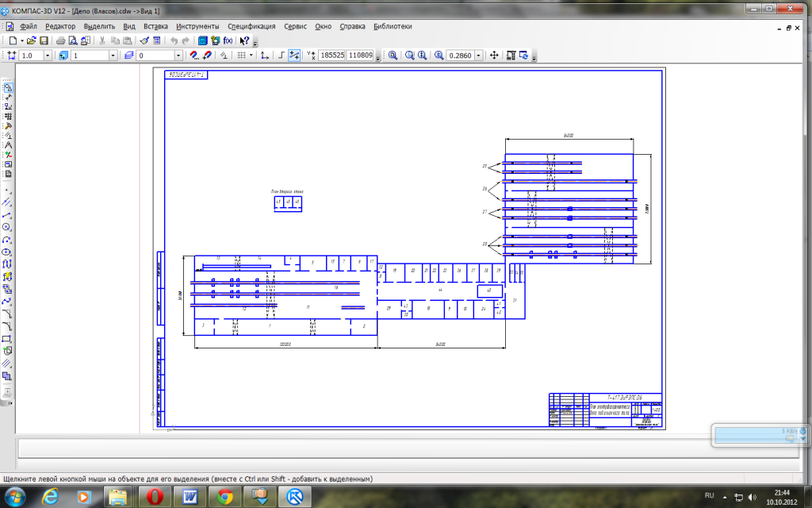Open the Вставка menu

click(155, 26)
